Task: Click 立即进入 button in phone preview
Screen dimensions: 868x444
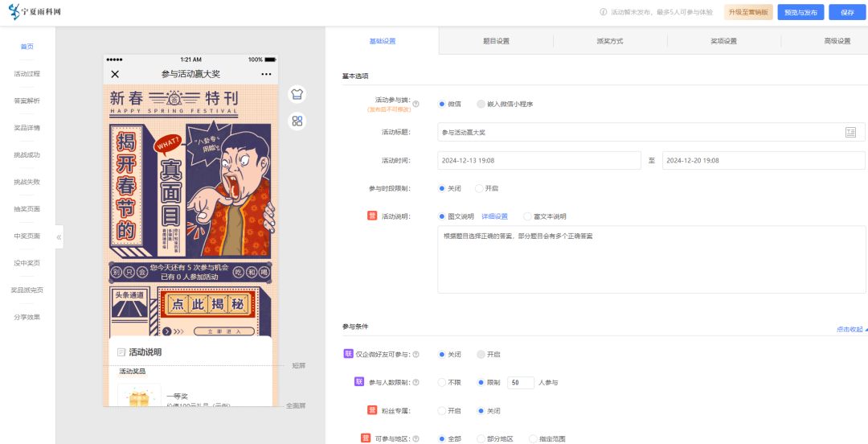Action: (x=224, y=331)
